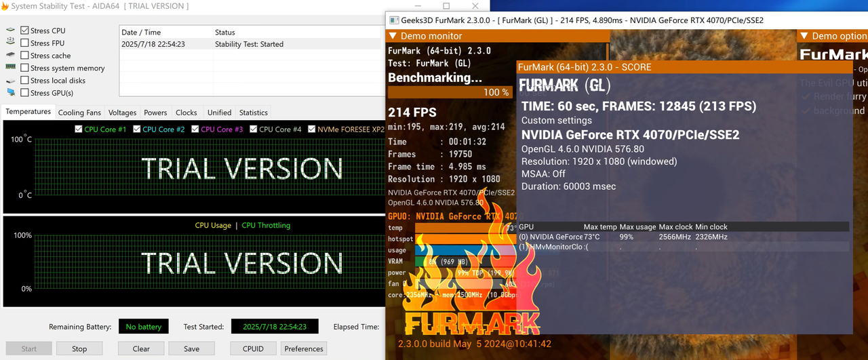Click the Frame time 4.985 ms line
The height and width of the screenshot is (360, 868).
tap(437, 166)
